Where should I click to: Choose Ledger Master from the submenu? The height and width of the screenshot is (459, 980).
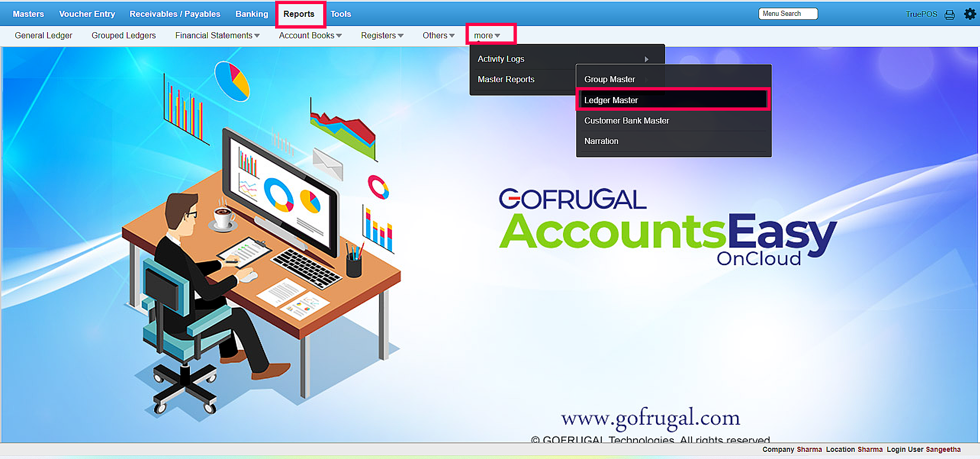coord(673,100)
